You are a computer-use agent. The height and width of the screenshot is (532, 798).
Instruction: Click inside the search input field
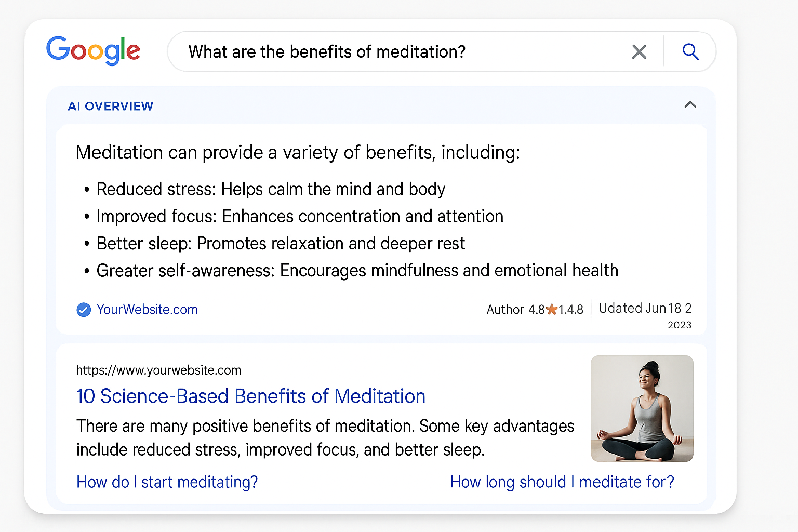(x=364, y=51)
